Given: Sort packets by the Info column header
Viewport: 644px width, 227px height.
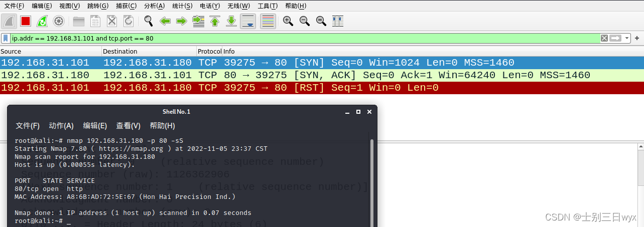Looking at the screenshot, I should (x=433, y=51).
